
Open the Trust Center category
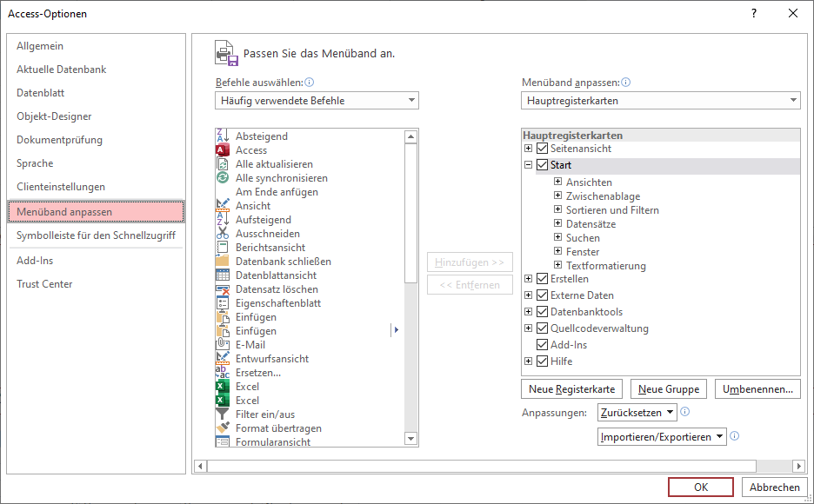(44, 284)
